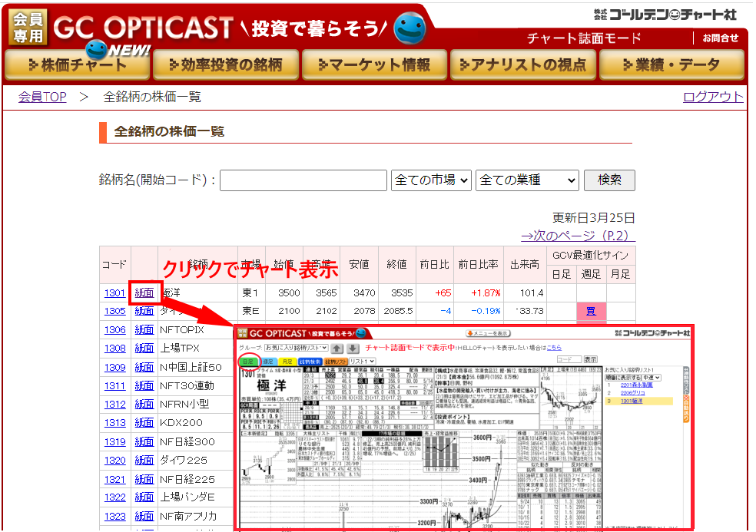The height and width of the screenshot is (532, 756).
Task: Open stock code 1309 link
Action: 114,368
